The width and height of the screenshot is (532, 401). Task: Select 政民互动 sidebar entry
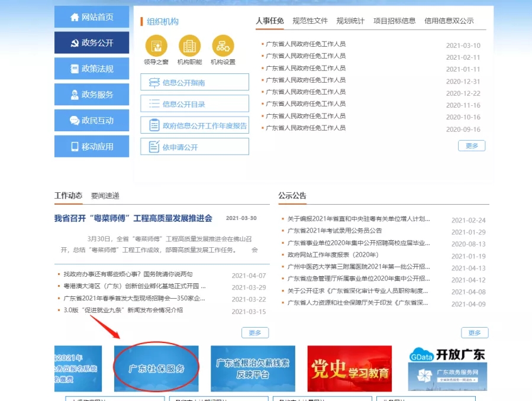pyautogui.click(x=92, y=121)
